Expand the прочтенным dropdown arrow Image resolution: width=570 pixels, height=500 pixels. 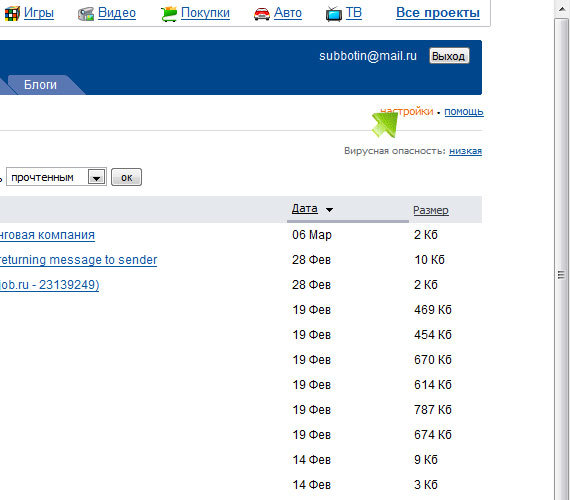coord(97,177)
